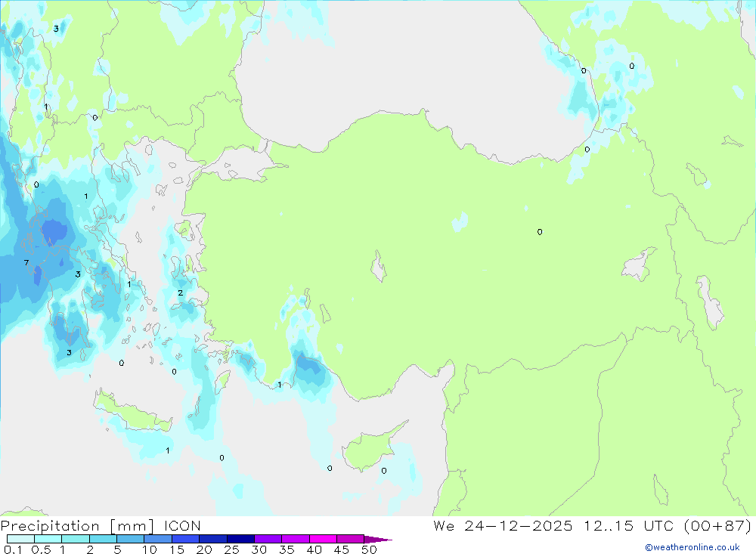Click the '25' legend scale label
756x554 pixels.
coord(231,549)
